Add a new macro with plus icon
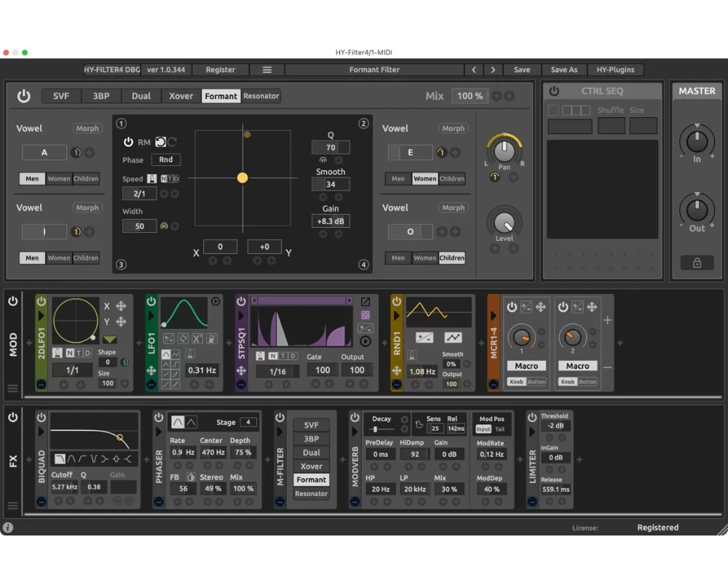The image size is (728, 582). [x=607, y=320]
